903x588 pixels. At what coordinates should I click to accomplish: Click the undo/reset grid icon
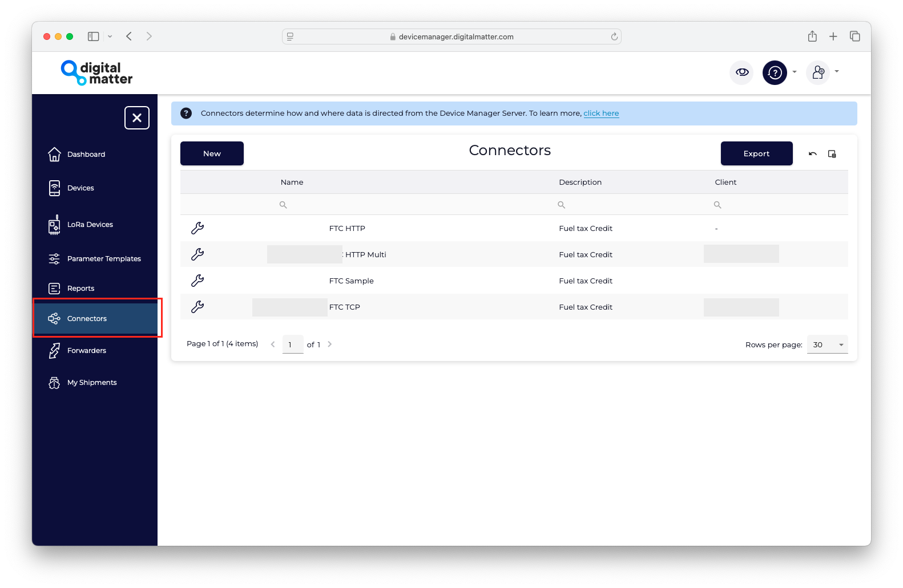pos(813,154)
